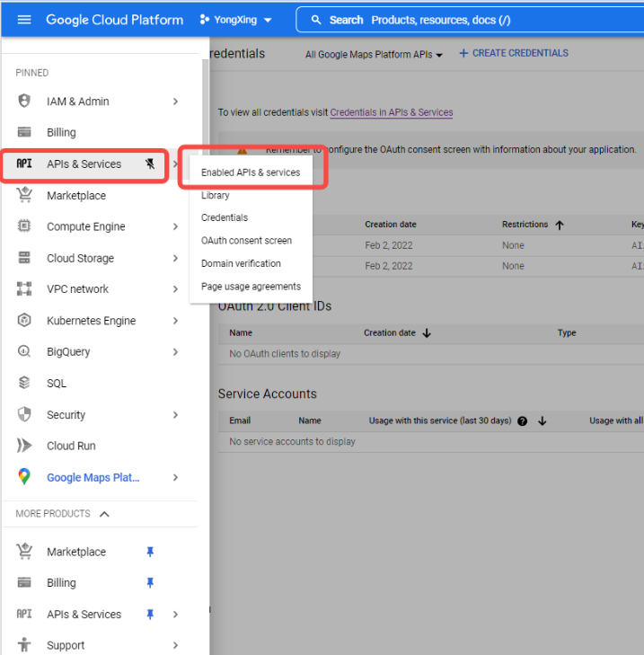Click Create Credentials button

coord(514,53)
